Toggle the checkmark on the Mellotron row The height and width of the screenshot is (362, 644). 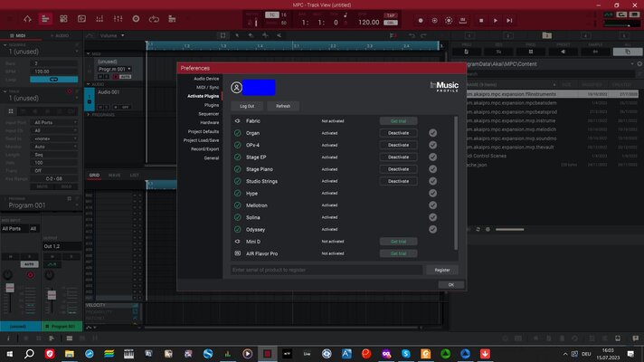coord(432,205)
